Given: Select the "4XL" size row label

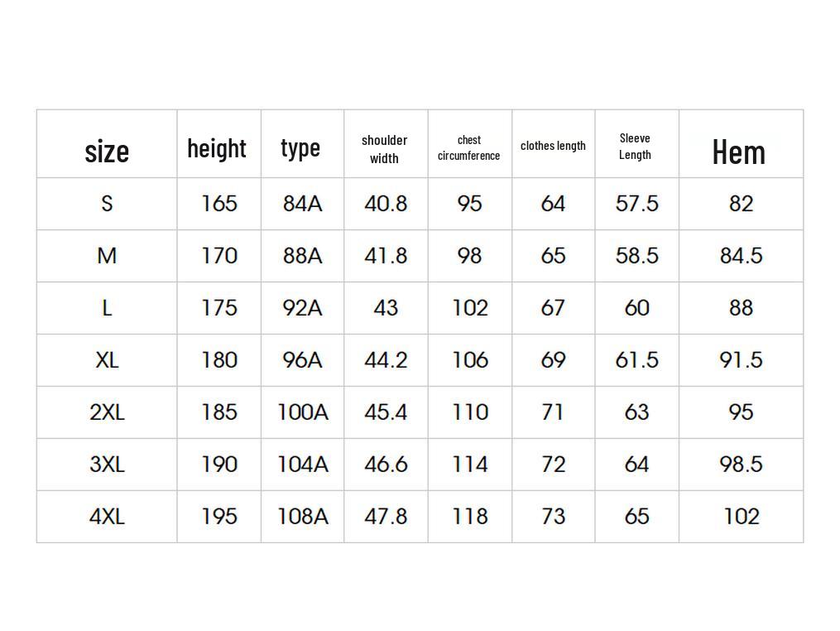Looking at the screenshot, I should coord(107,517).
